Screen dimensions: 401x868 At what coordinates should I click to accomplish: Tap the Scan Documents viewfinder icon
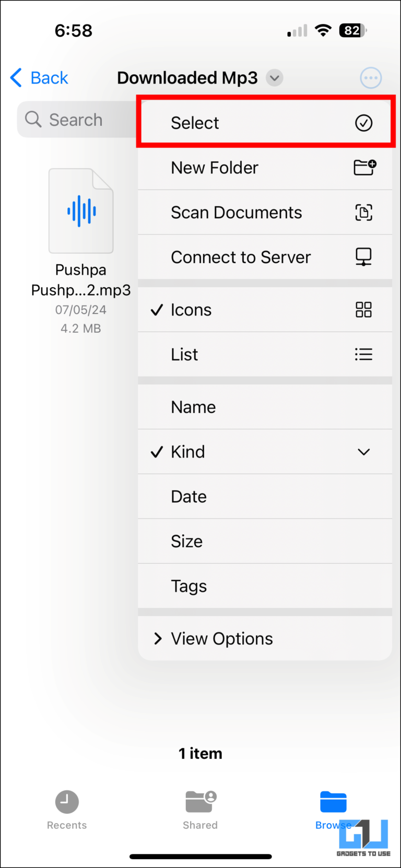[363, 213]
